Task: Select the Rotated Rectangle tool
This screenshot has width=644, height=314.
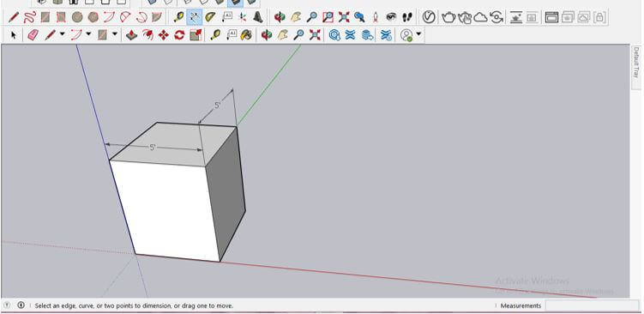Action: (x=61, y=17)
